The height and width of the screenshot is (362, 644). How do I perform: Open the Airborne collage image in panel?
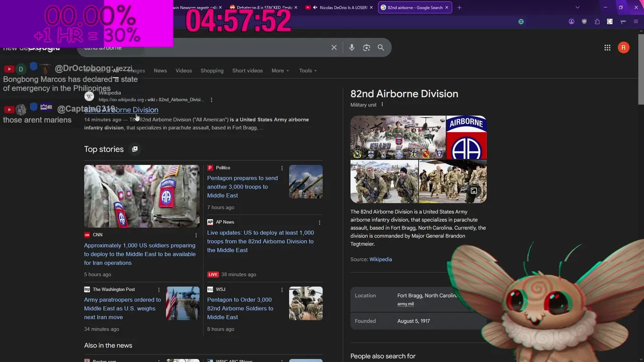(398, 137)
